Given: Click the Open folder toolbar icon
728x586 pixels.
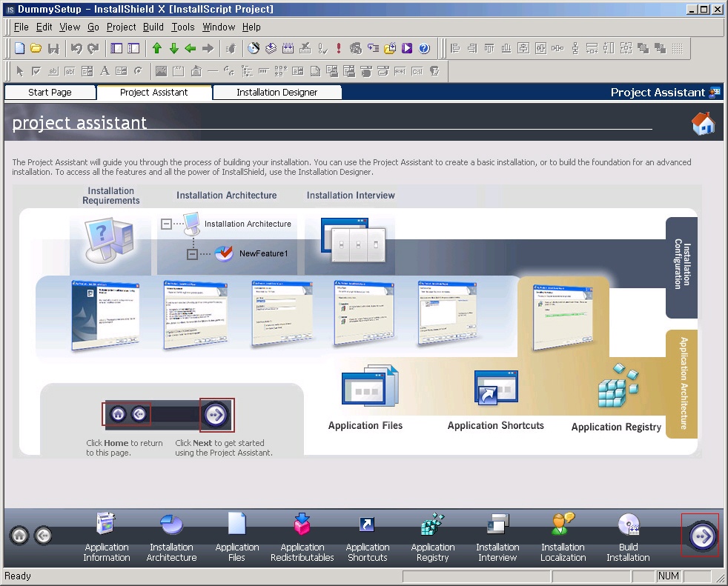Looking at the screenshot, I should (x=36, y=48).
